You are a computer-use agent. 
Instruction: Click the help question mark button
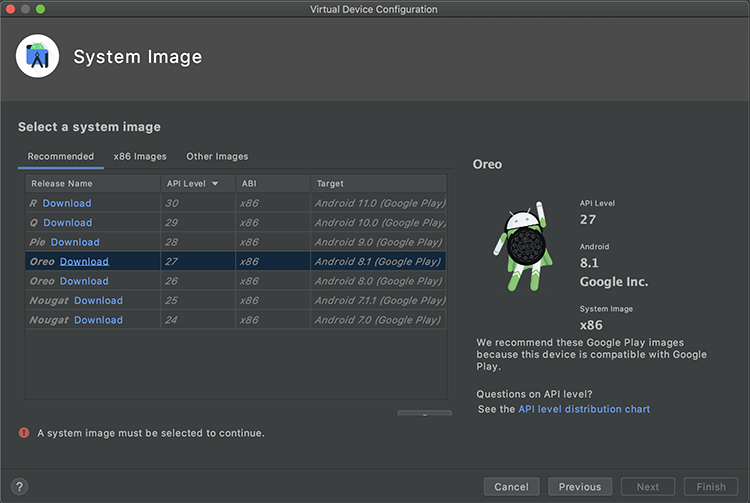click(x=20, y=486)
